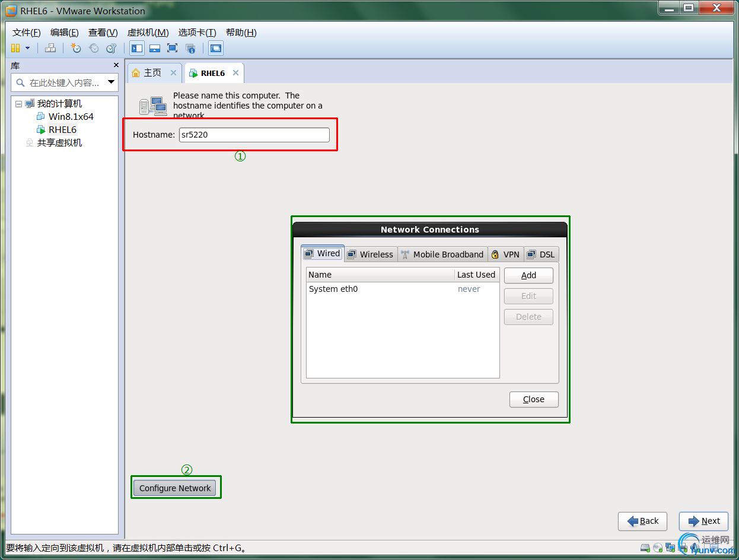Click the revert to snapshot toolbar icon
Screen dimensions: 739x560
point(94,48)
